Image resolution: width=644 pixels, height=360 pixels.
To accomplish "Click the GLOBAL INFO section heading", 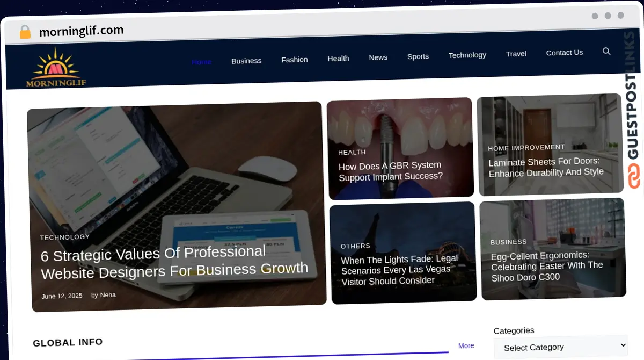I will [68, 343].
